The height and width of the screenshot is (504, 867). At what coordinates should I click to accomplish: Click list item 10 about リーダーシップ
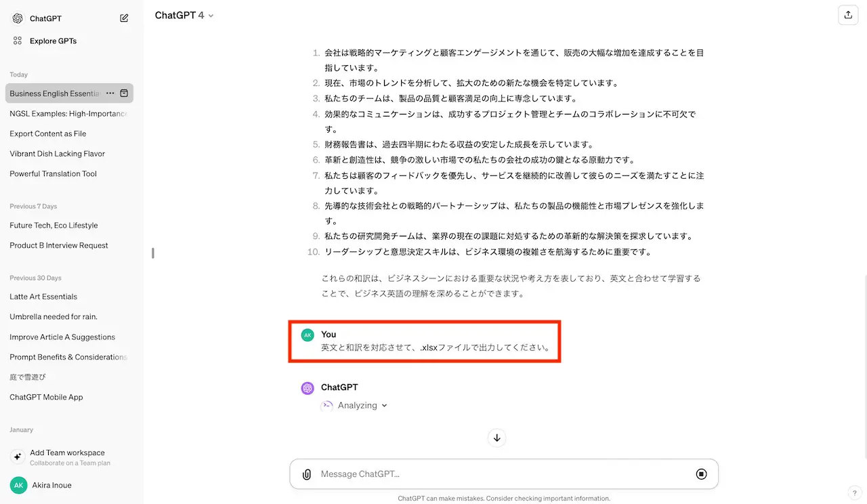tap(488, 252)
